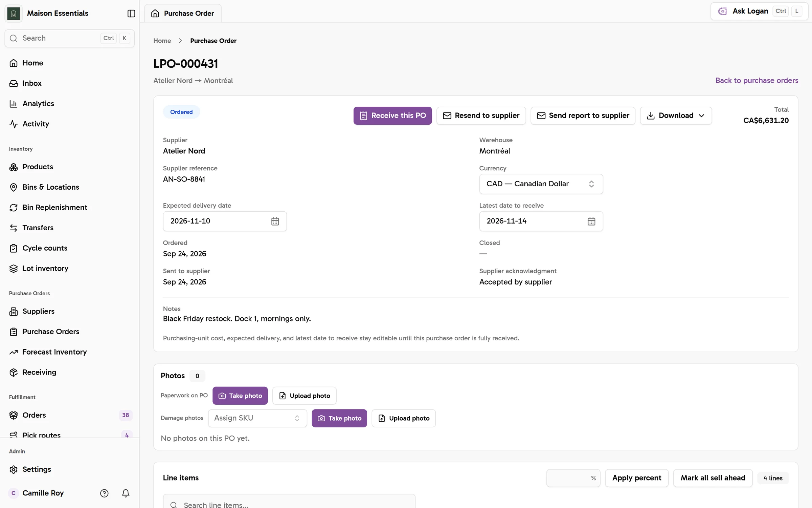Click the Maison Essentials logo icon
This screenshot has height=508, width=812.
click(x=14, y=14)
